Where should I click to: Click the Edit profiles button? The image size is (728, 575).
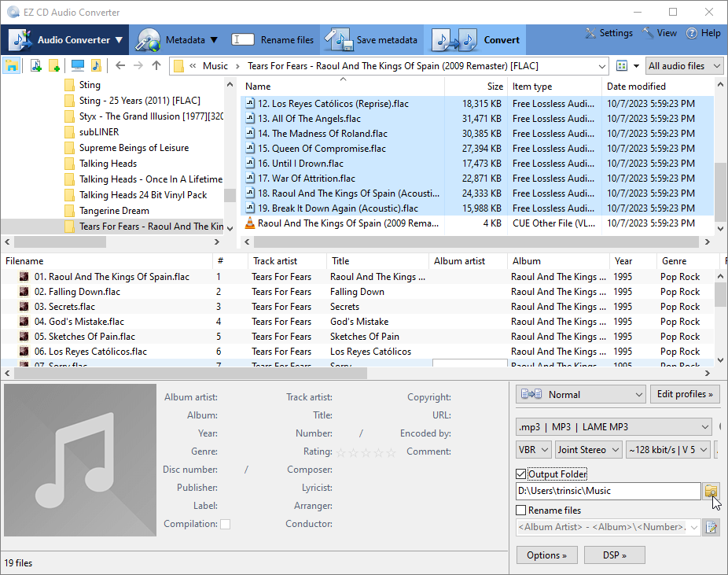[x=685, y=394]
